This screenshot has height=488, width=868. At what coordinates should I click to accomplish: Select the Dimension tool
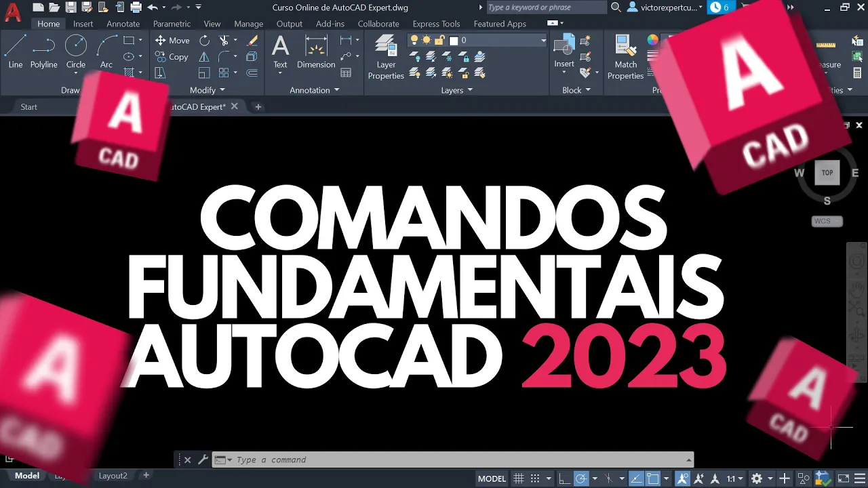click(x=316, y=52)
